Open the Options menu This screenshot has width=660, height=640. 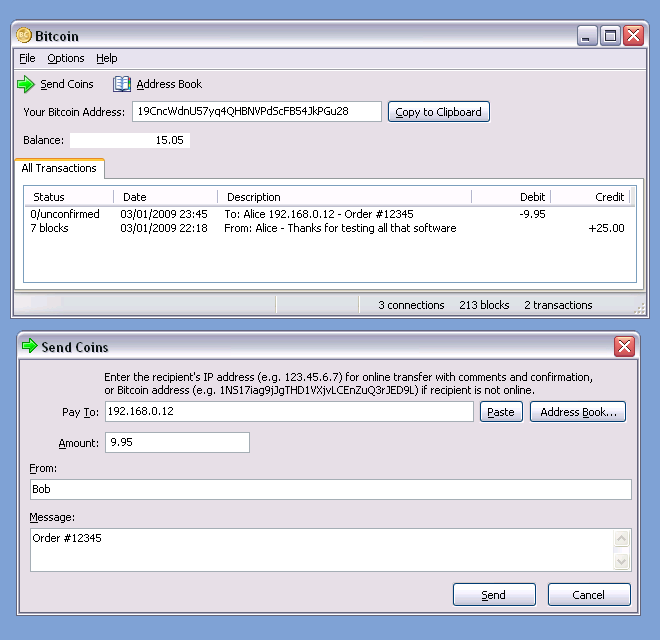[66, 58]
